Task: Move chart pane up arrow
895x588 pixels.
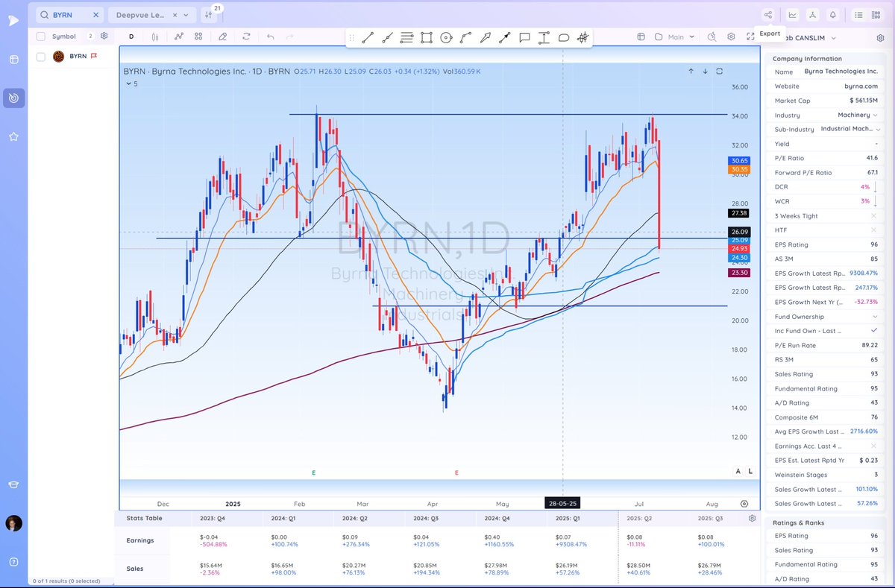Action: [691, 71]
